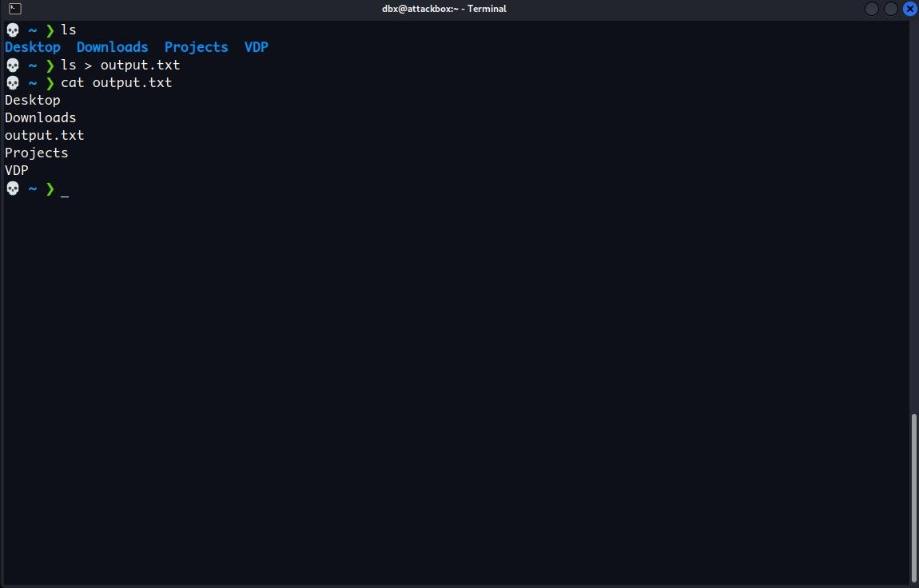Click the minimize circle in the title bar
Viewport: 919px width, 588px height.
(x=871, y=9)
